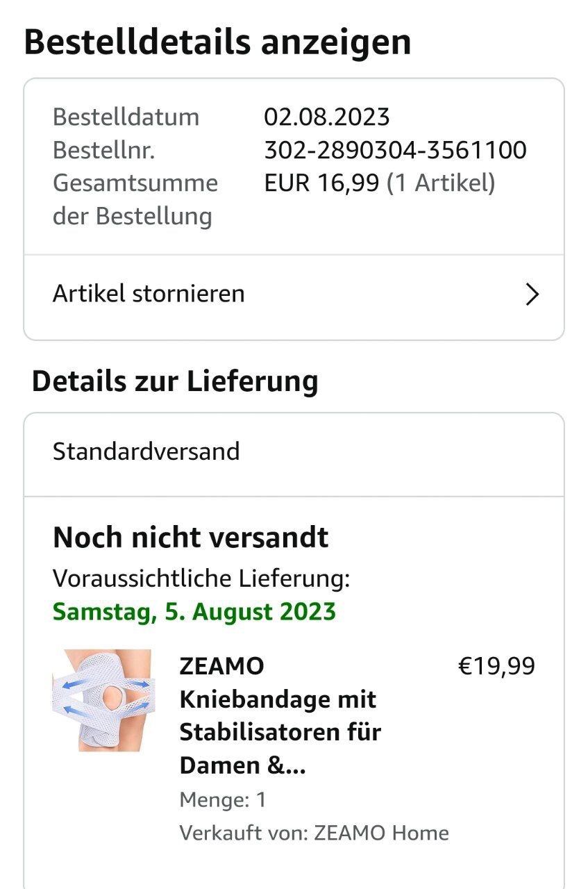Click the order number 302-2890304-3561100
Image resolution: width=588 pixels, height=889 pixels.
click(x=395, y=150)
